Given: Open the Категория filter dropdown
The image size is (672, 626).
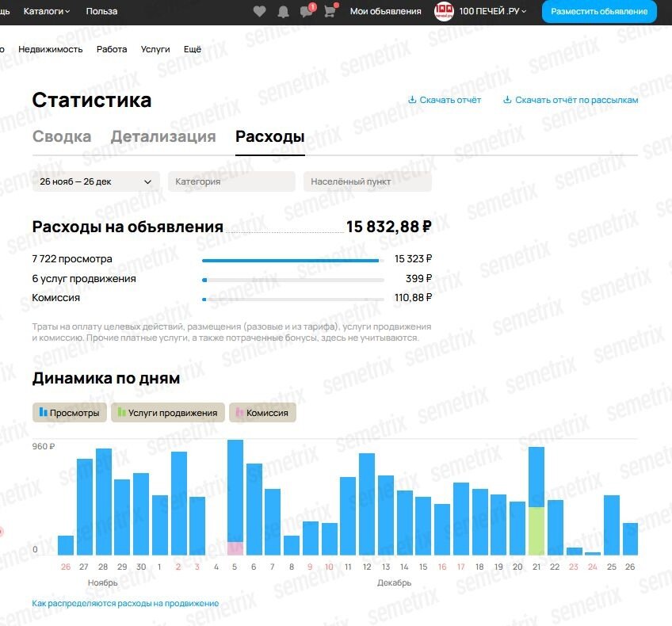Looking at the screenshot, I should click(x=231, y=181).
